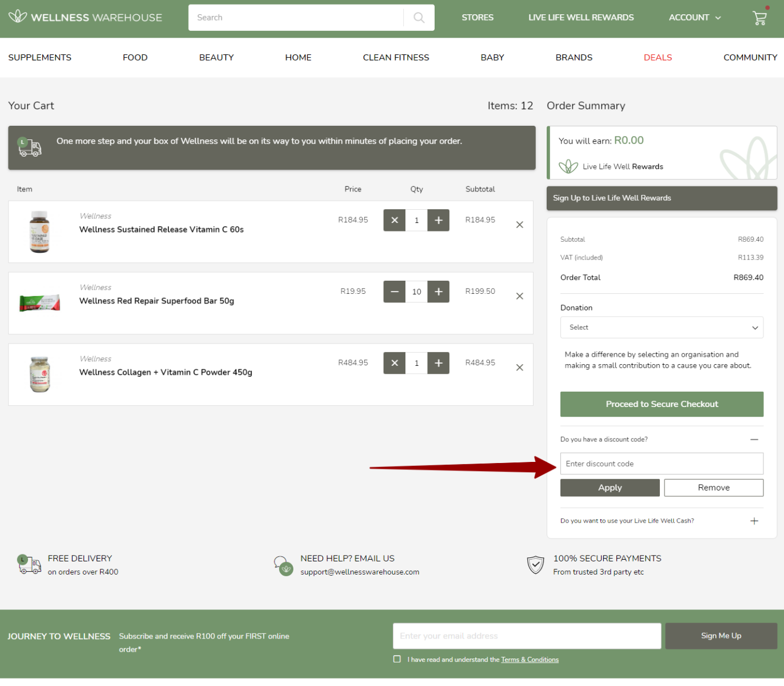
Task: Click the Sign Me Up button
Action: (x=721, y=636)
